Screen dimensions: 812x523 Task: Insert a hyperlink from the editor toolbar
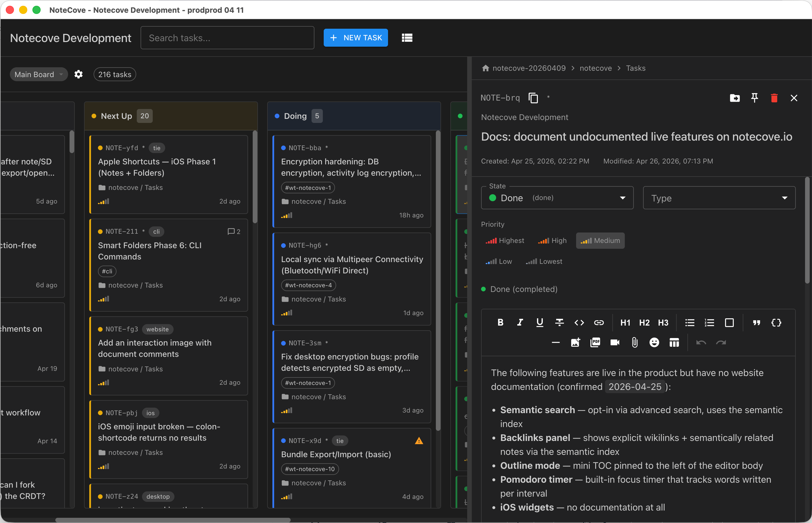pyautogui.click(x=598, y=322)
